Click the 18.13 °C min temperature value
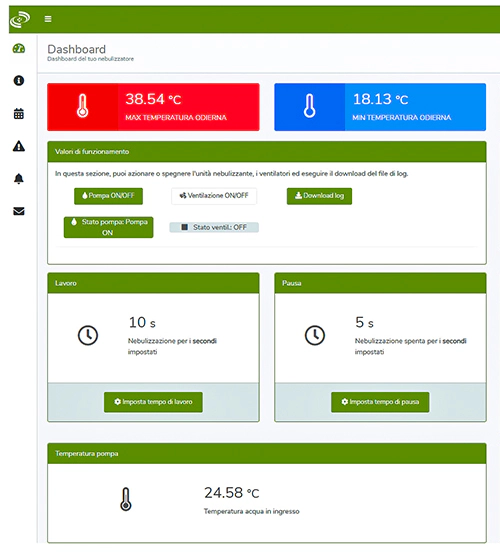This screenshot has height=552, width=500. click(x=381, y=99)
